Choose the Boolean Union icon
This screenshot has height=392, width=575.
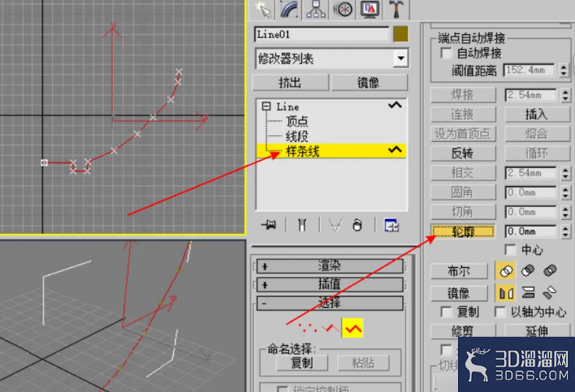click(506, 270)
